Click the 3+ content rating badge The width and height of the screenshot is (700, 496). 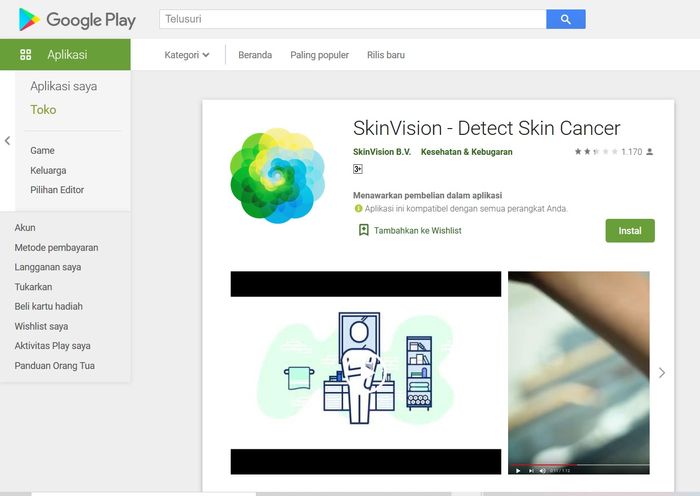point(358,169)
